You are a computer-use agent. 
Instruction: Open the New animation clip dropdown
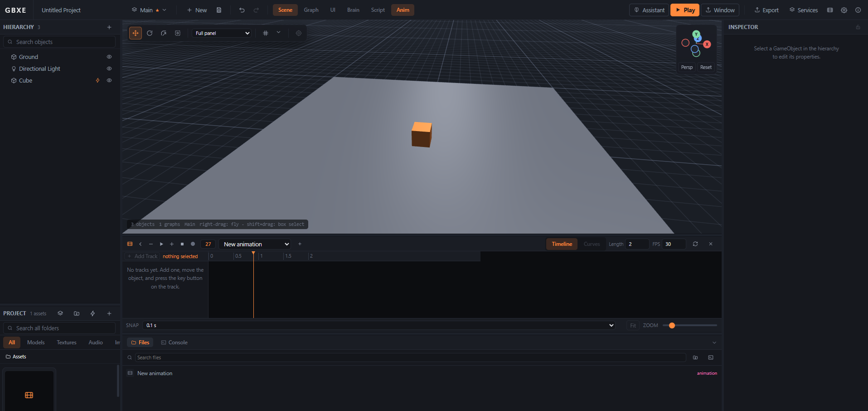tap(255, 244)
